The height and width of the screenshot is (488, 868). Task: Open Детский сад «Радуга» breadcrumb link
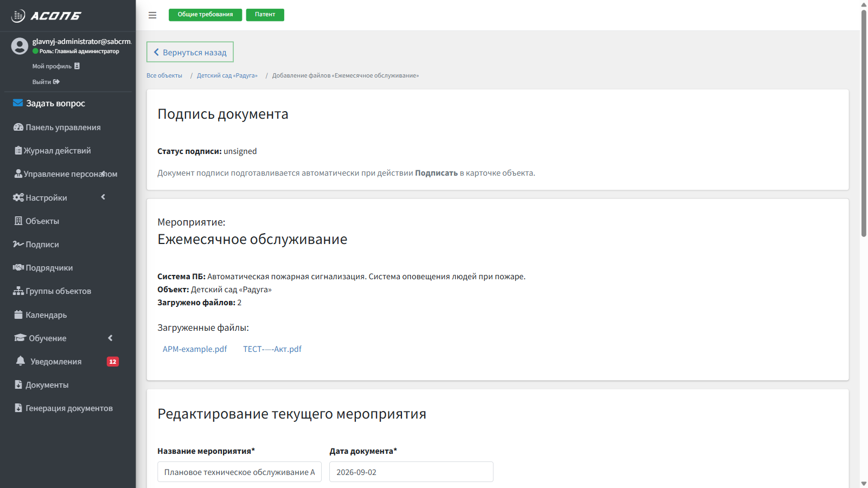coord(227,75)
